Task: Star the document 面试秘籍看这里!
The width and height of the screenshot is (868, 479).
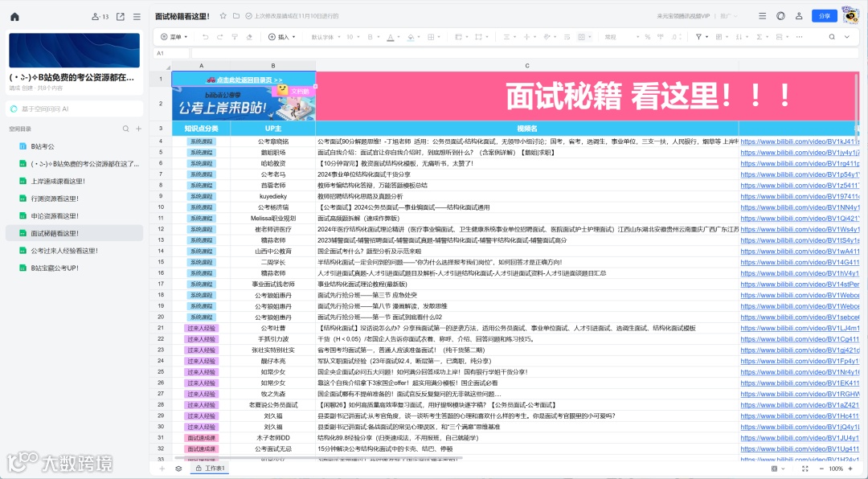Action: [223, 16]
